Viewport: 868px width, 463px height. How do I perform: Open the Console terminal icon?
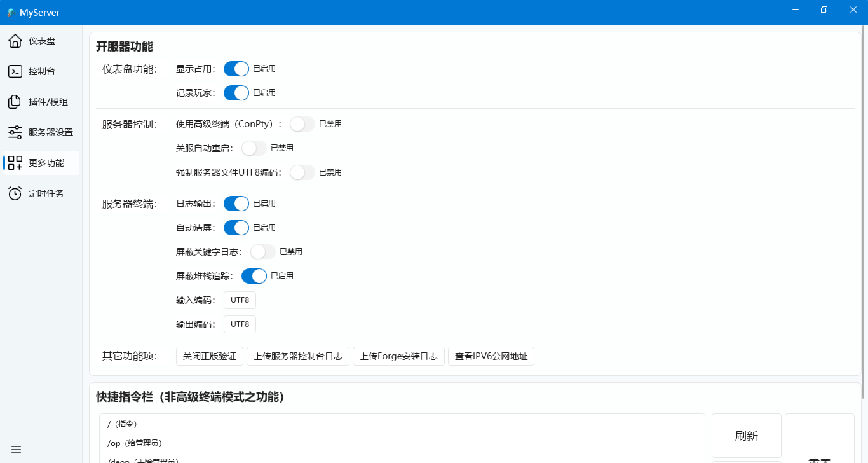[15, 71]
